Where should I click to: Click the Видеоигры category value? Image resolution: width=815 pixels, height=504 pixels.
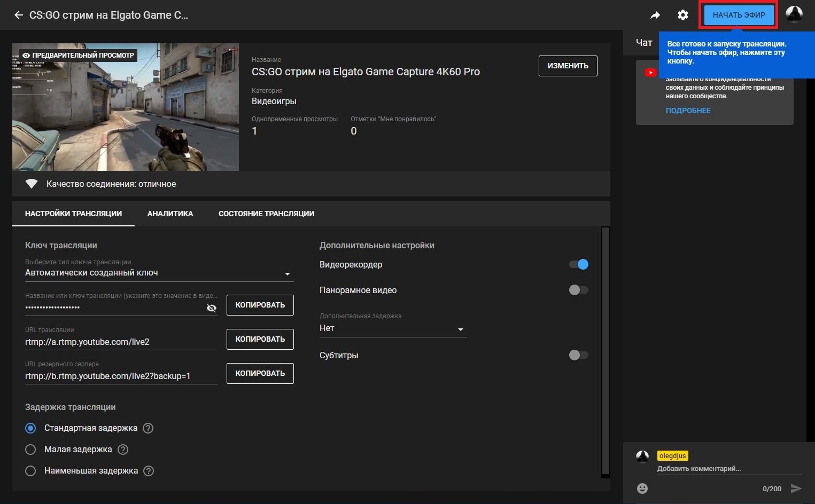tap(274, 101)
